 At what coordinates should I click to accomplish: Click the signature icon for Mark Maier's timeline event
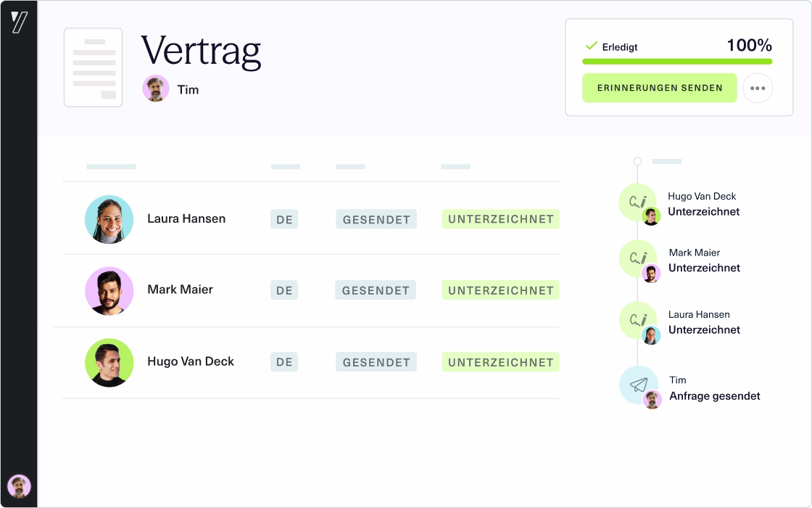pos(637,258)
